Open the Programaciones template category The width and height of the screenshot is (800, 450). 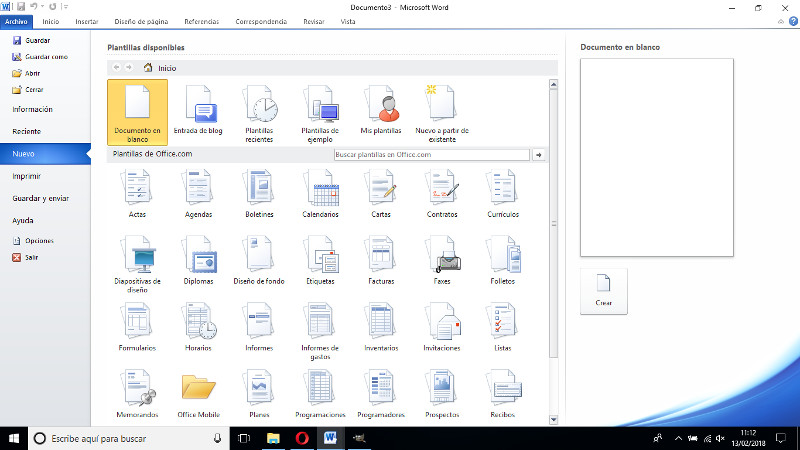point(320,394)
